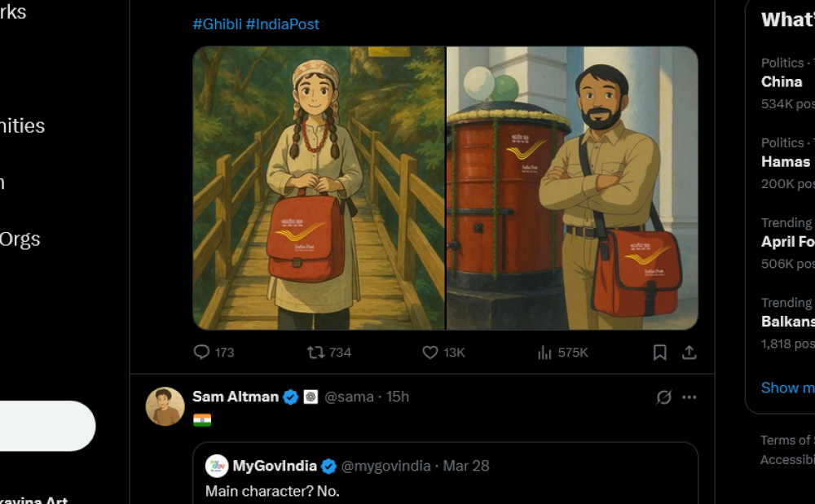Screen dimensions: 815x504
Task: Click the reply comment icon
Action: (x=202, y=352)
